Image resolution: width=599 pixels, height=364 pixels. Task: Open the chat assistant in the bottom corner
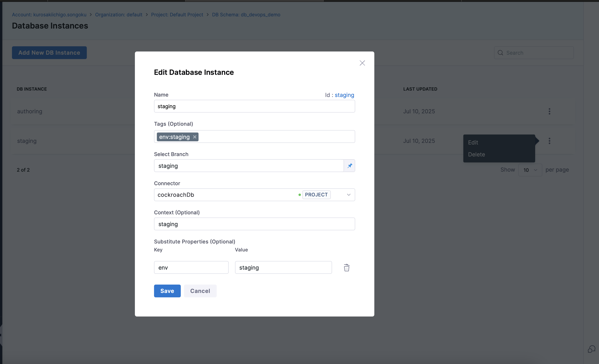click(591, 349)
